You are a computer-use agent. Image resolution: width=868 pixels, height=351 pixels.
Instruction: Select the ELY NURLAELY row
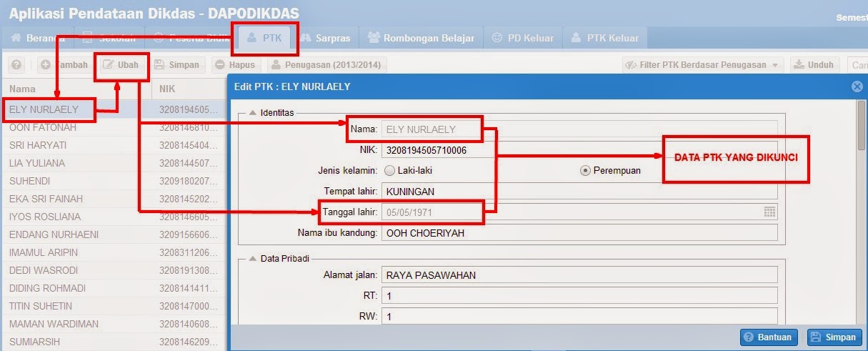(x=114, y=109)
